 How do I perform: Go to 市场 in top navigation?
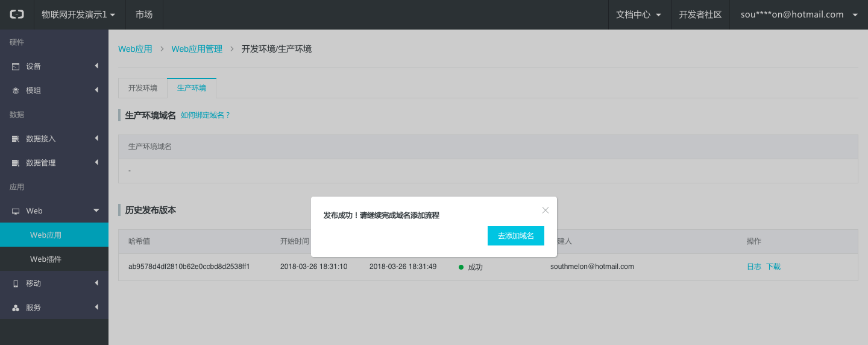pyautogui.click(x=144, y=14)
